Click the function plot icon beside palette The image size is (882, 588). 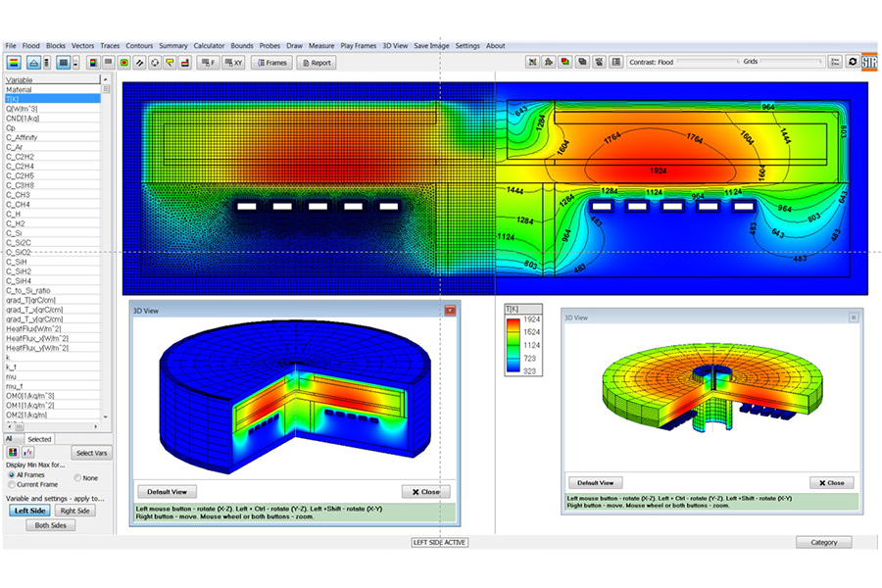click(x=28, y=452)
